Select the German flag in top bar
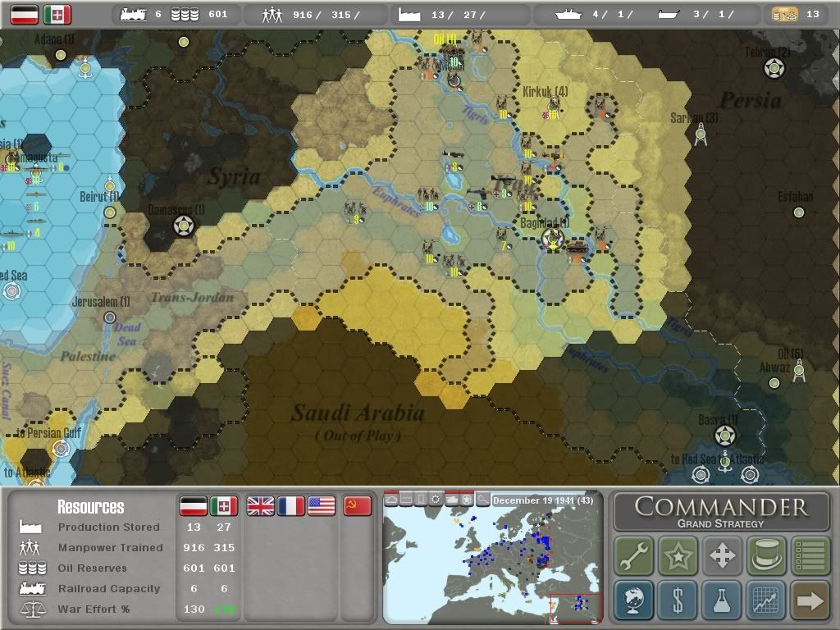 [x=25, y=15]
